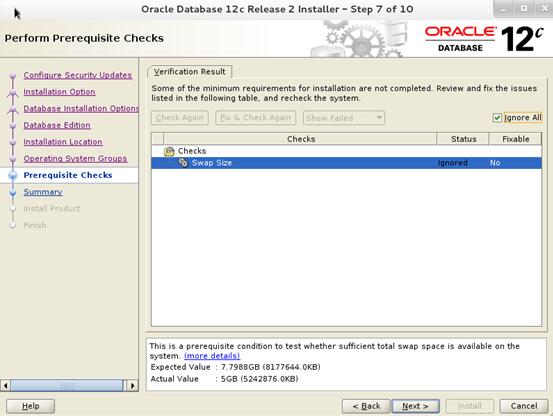The image size is (553, 416).
Task: Click the Fixable value No
Action: coord(495,163)
